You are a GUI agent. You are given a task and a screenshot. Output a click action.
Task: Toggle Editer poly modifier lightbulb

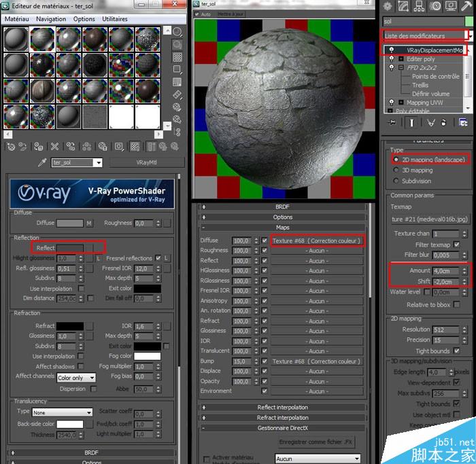click(392, 59)
